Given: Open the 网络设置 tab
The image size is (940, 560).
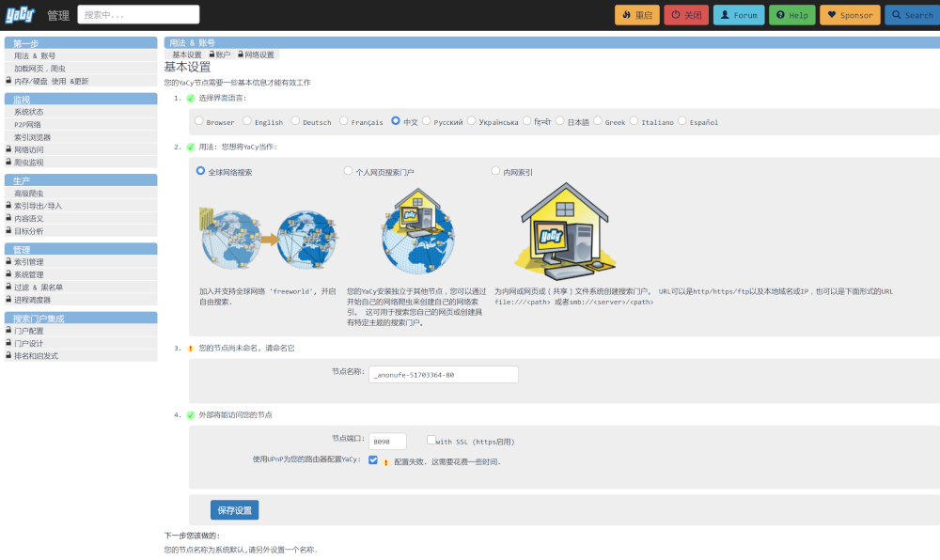Looking at the screenshot, I should tap(255, 54).
